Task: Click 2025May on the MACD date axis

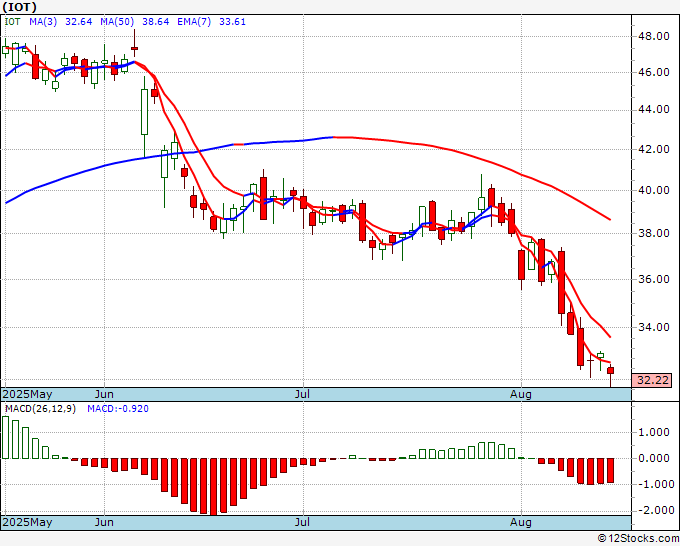Action: pyautogui.click(x=28, y=522)
